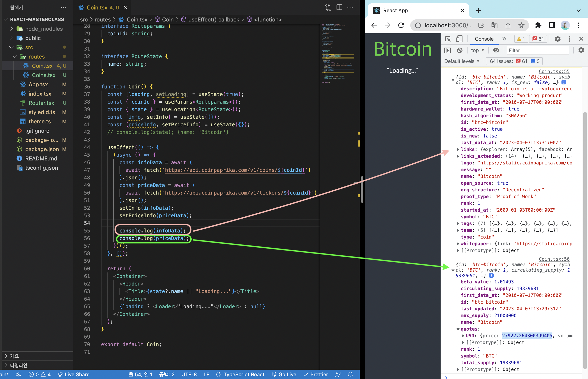This screenshot has width=588, height=379.
Task: Click the inspect element picker icon
Action: pyautogui.click(x=448, y=39)
